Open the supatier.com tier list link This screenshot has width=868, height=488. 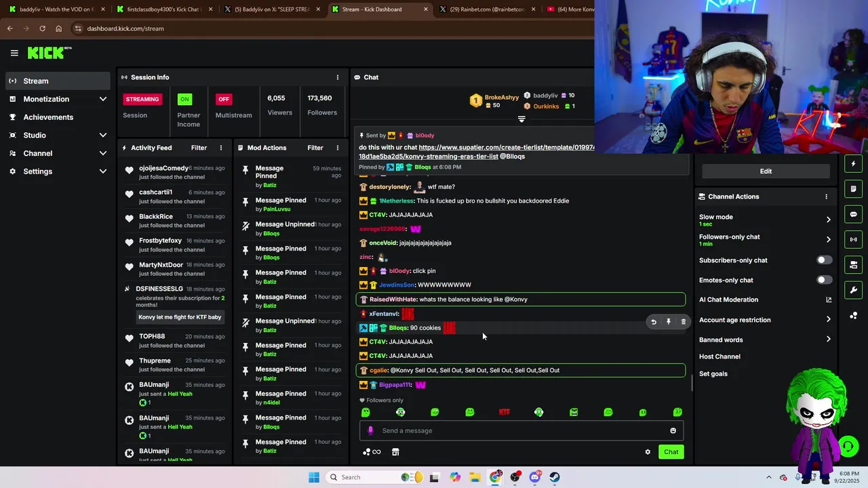point(477,152)
